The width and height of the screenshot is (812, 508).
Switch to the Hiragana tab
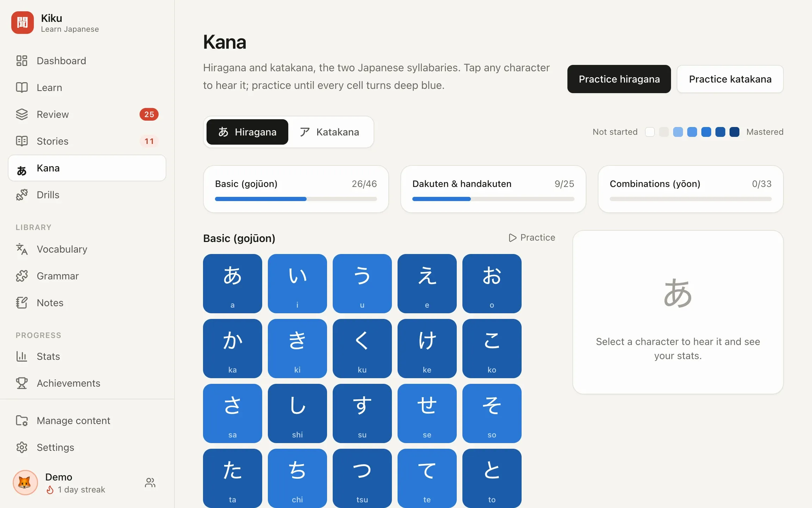pyautogui.click(x=247, y=132)
